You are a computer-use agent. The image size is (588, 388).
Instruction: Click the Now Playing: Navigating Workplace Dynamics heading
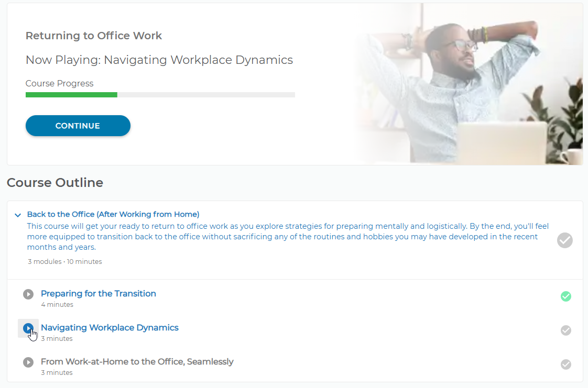click(159, 60)
